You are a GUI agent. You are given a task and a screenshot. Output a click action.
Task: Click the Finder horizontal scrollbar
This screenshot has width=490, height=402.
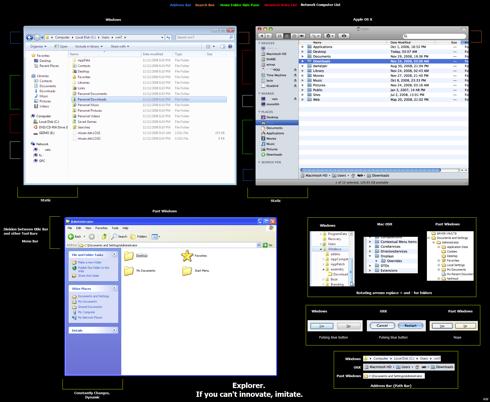coord(371,170)
